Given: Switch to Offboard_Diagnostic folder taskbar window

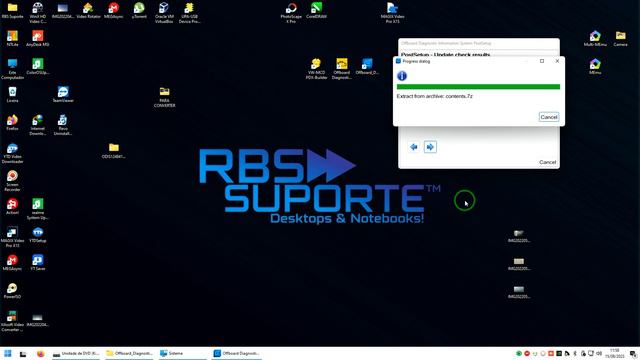Looking at the screenshot, I should (130, 353).
